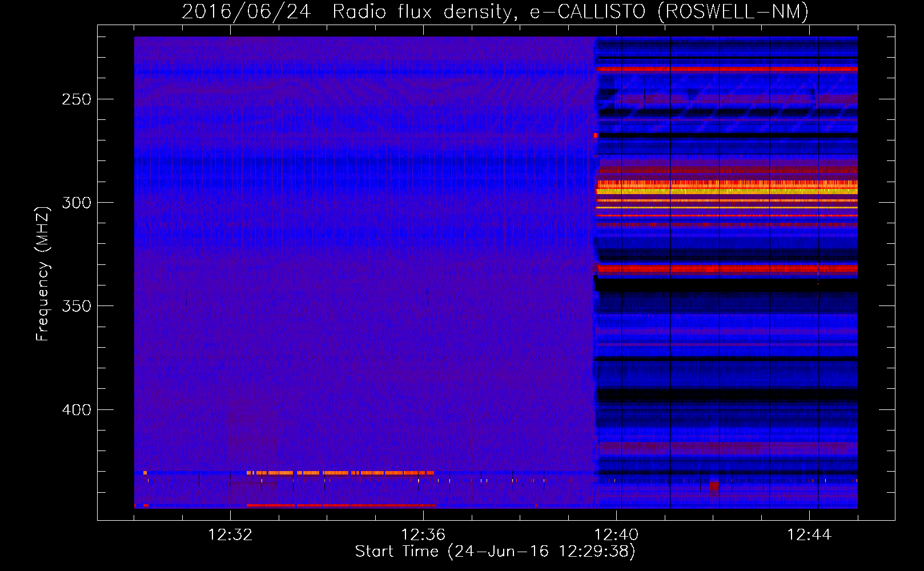This screenshot has width=924, height=571.
Task: Click the 12:44 time tick label
Action: point(809,534)
